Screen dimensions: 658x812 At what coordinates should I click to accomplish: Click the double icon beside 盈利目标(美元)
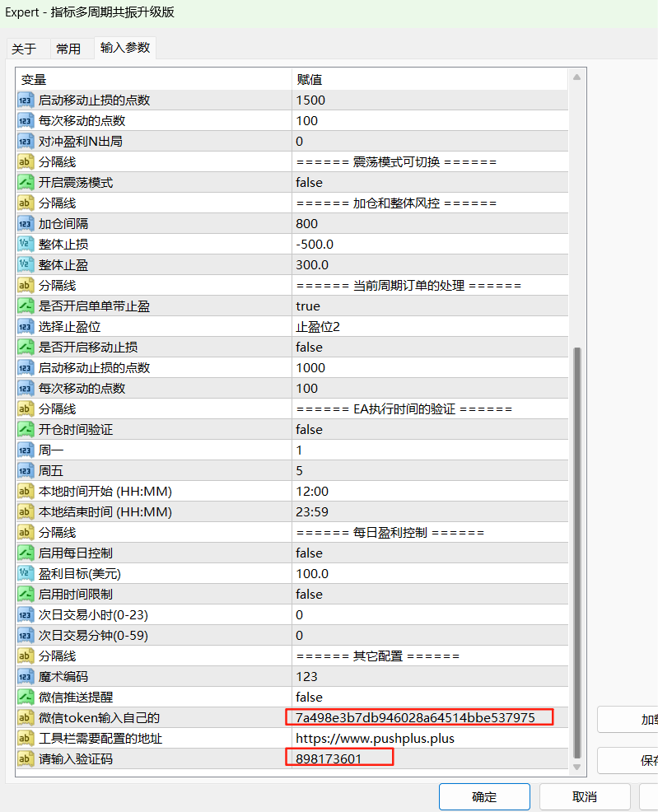point(26,573)
